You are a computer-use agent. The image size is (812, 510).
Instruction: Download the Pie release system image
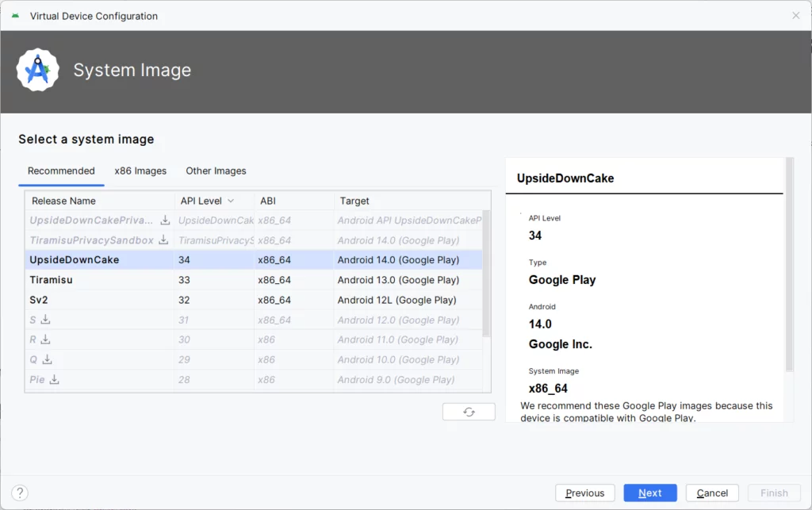click(55, 379)
